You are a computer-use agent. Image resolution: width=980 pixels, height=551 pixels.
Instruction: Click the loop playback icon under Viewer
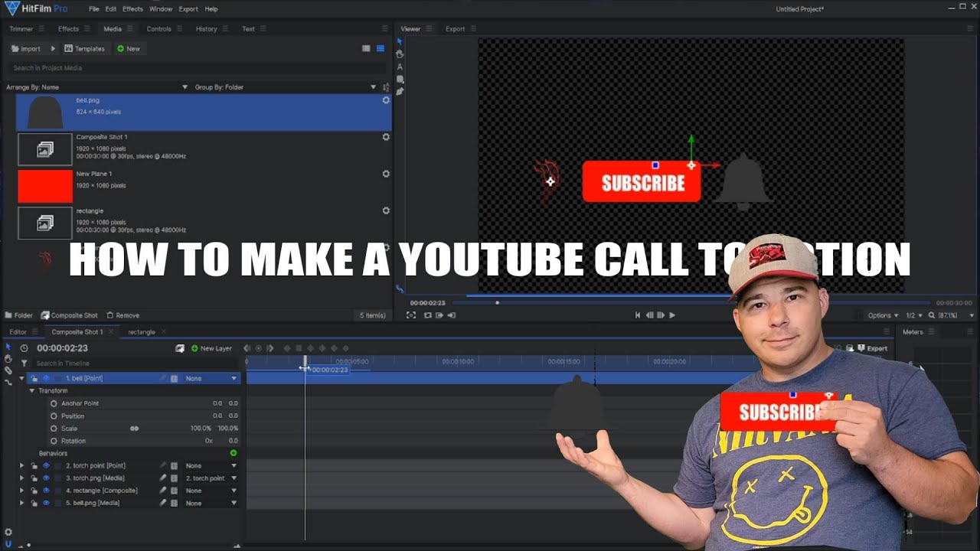point(428,315)
